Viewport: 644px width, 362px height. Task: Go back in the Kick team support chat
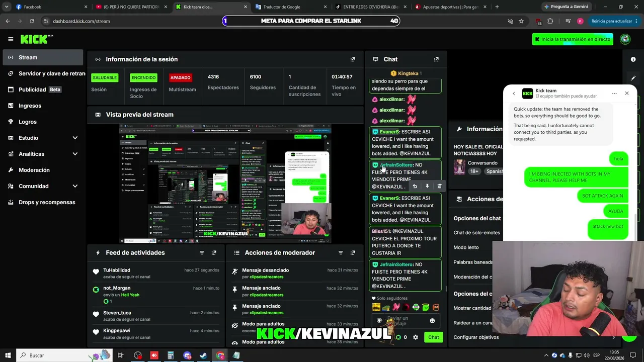coord(514,94)
